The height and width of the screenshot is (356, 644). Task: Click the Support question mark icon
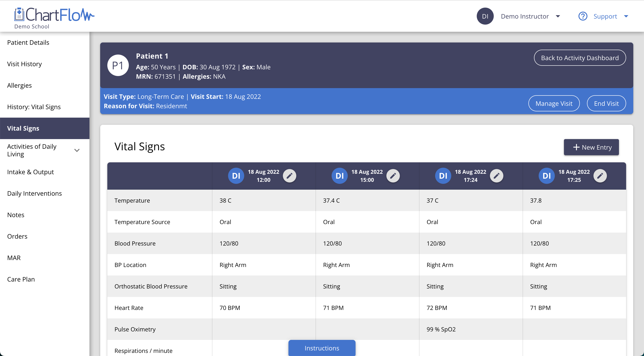click(x=583, y=16)
